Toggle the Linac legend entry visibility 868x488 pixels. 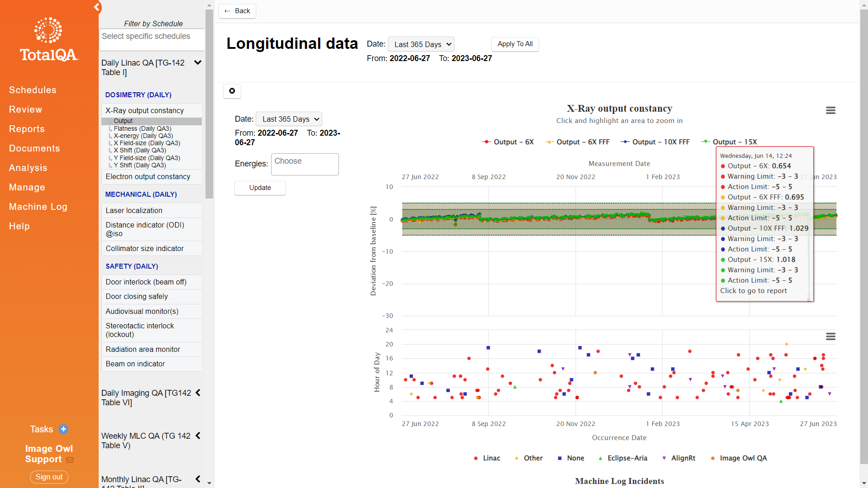coord(486,458)
